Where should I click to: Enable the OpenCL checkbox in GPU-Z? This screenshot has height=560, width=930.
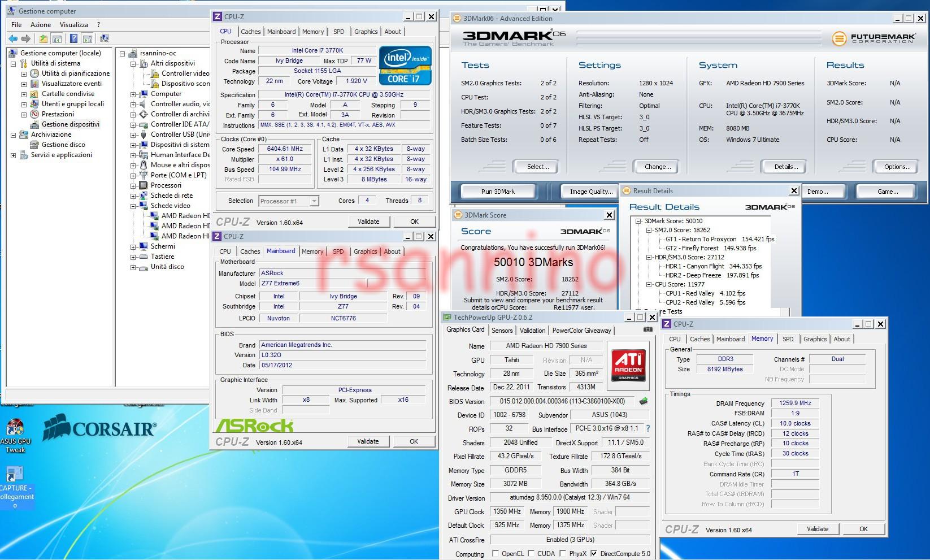496,554
